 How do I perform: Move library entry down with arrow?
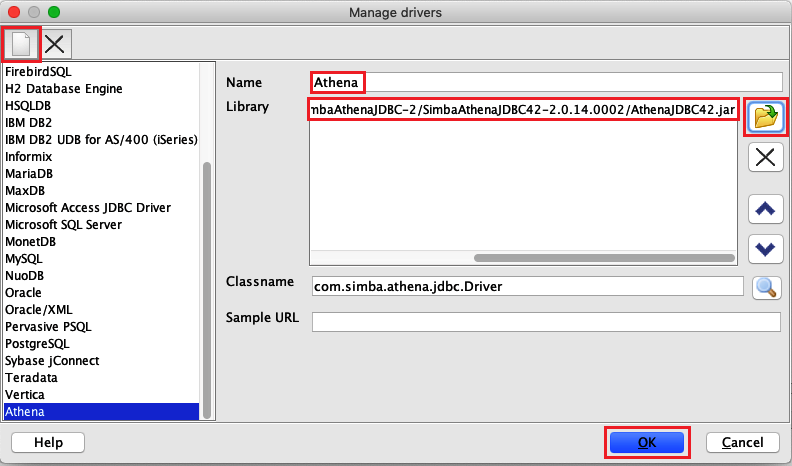[x=766, y=248]
